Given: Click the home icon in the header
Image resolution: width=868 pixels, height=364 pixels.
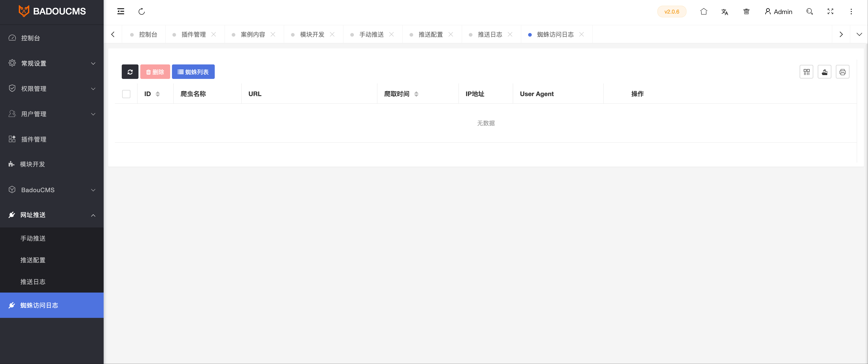Looking at the screenshot, I should click(x=703, y=11).
